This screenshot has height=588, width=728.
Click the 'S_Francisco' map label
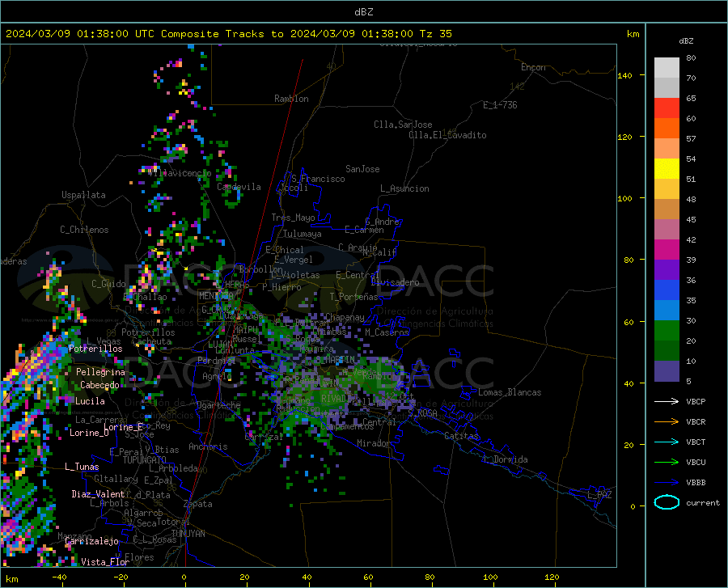coord(318,179)
